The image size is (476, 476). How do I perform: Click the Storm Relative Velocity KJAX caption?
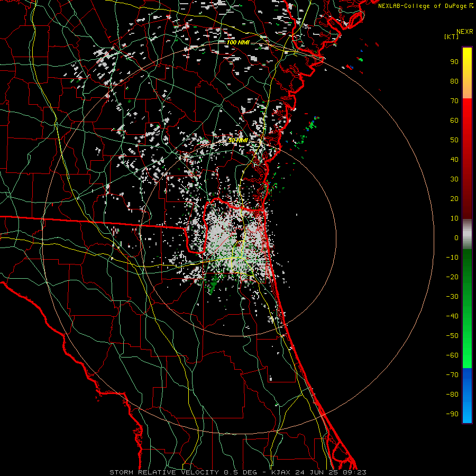pos(238,472)
